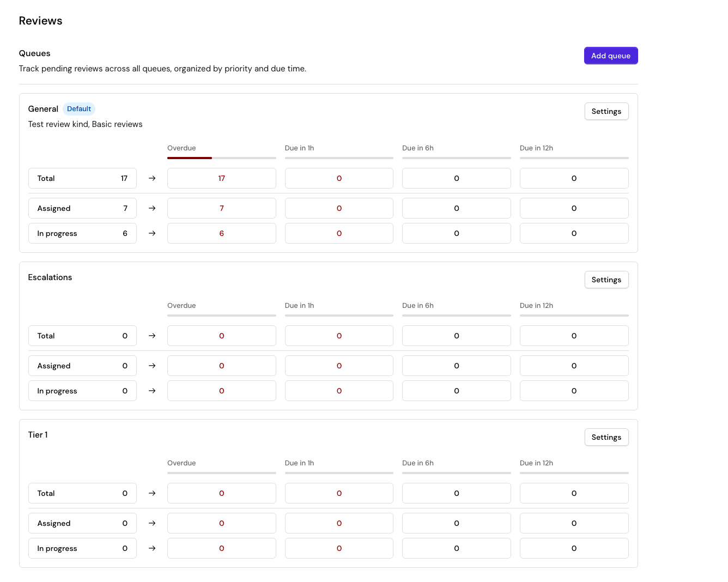The height and width of the screenshot is (582, 728).
Task: Open Settings for the Escalations queue
Action: coord(606,280)
